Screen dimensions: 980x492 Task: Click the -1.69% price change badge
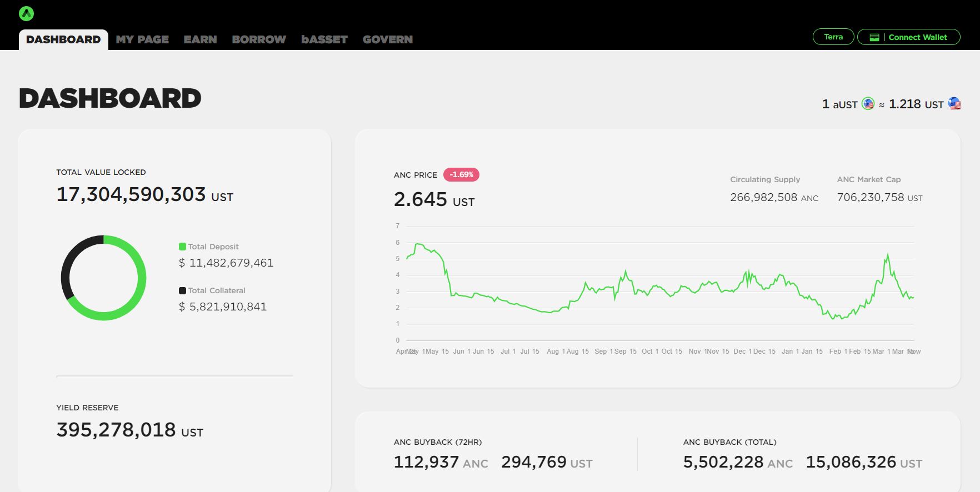[x=461, y=175]
